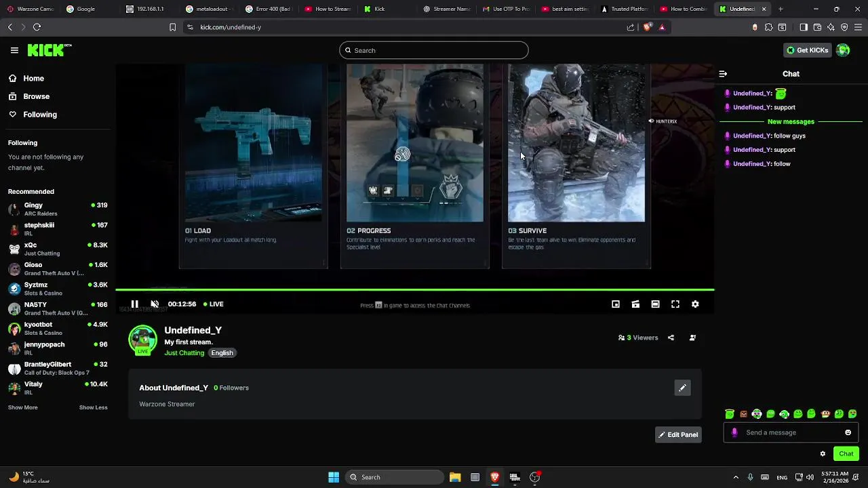Open xQc recommended channel
Screen dimensions: 868x488
coord(58,249)
